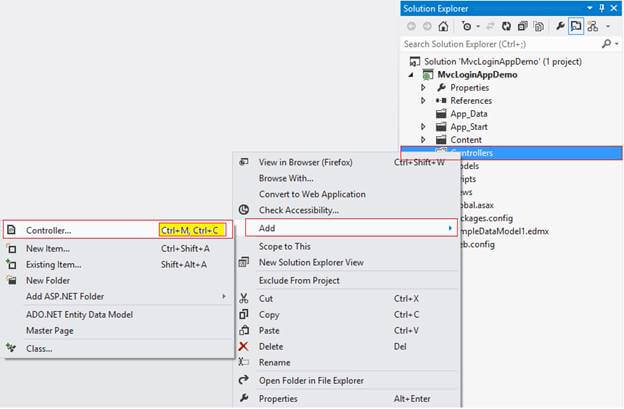Click Paste in the context menu
Viewport: 624px width, 409px height.
(345, 330)
